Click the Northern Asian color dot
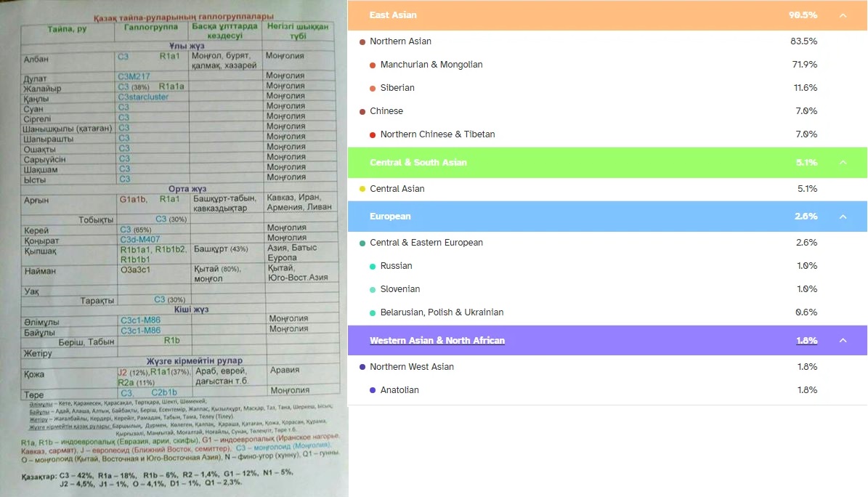Viewport: 868px width, 497px height. tap(362, 41)
